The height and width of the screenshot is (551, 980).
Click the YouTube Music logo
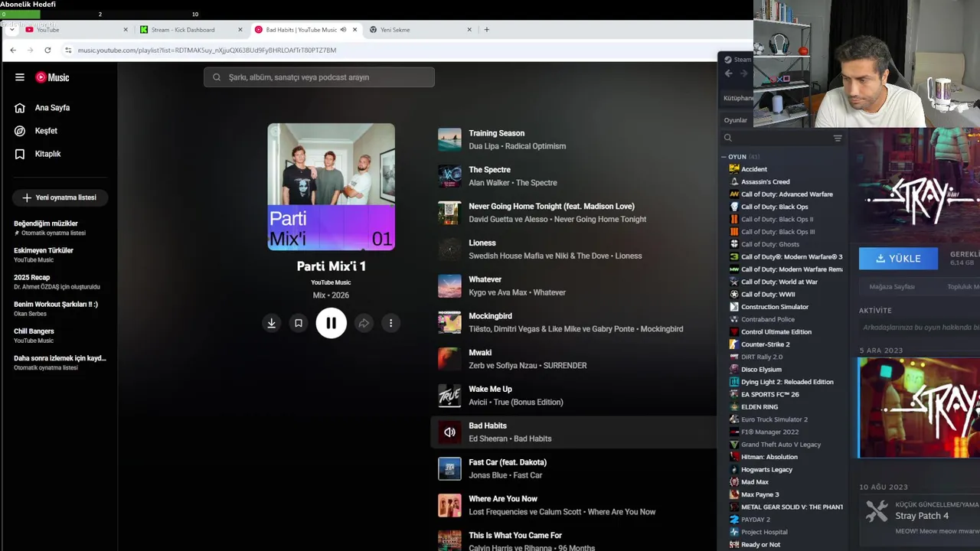click(x=52, y=77)
